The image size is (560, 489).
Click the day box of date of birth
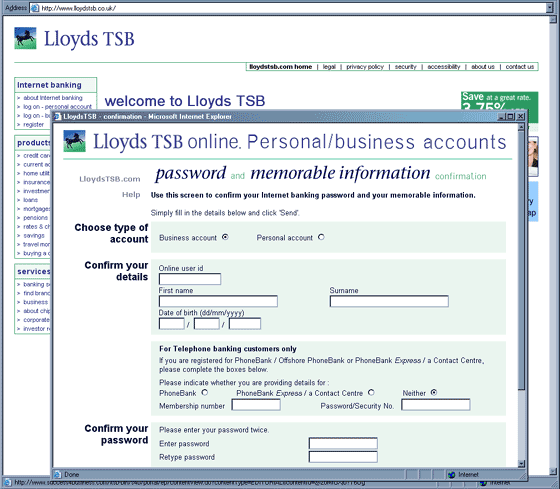pos(172,324)
